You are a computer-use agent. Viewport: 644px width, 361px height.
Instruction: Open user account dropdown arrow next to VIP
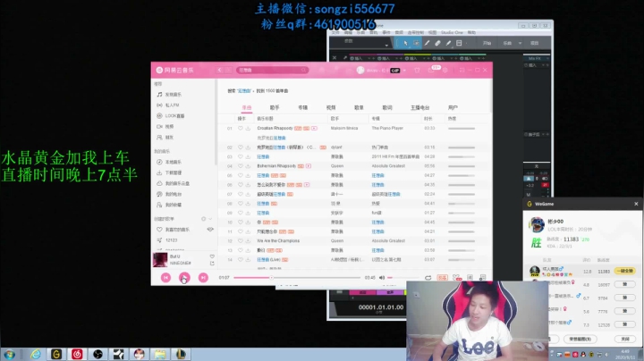pyautogui.click(x=404, y=71)
